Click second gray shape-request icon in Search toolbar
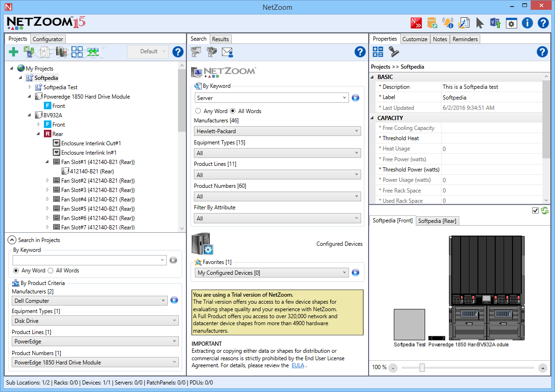The height and width of the screenshot is (392, 555). click(212, 52)
